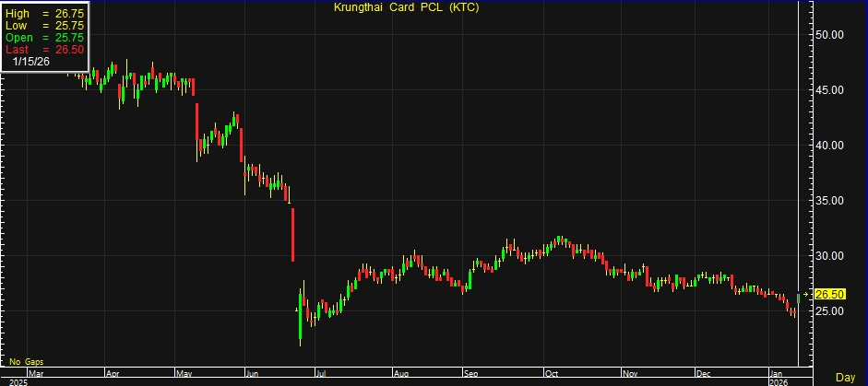Image resolution: width=868 pixels, height=386 pixels.
Task: Click the October peak candle near 31
Action: [x=558, y=241]
